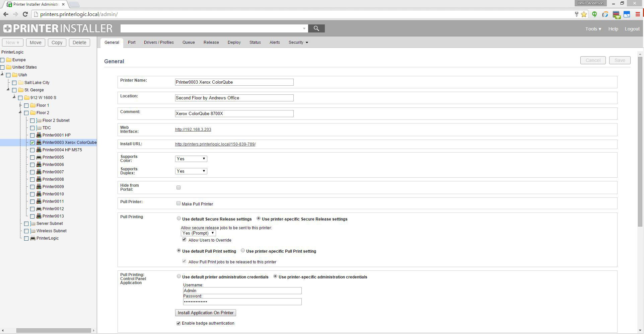Click the Floor 2 folder icon

coord(33,113)
